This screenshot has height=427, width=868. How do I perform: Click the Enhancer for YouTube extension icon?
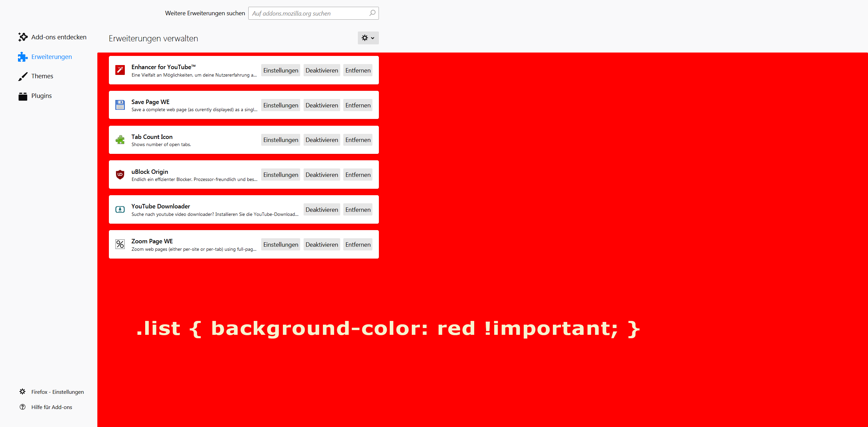pos(120,70)
